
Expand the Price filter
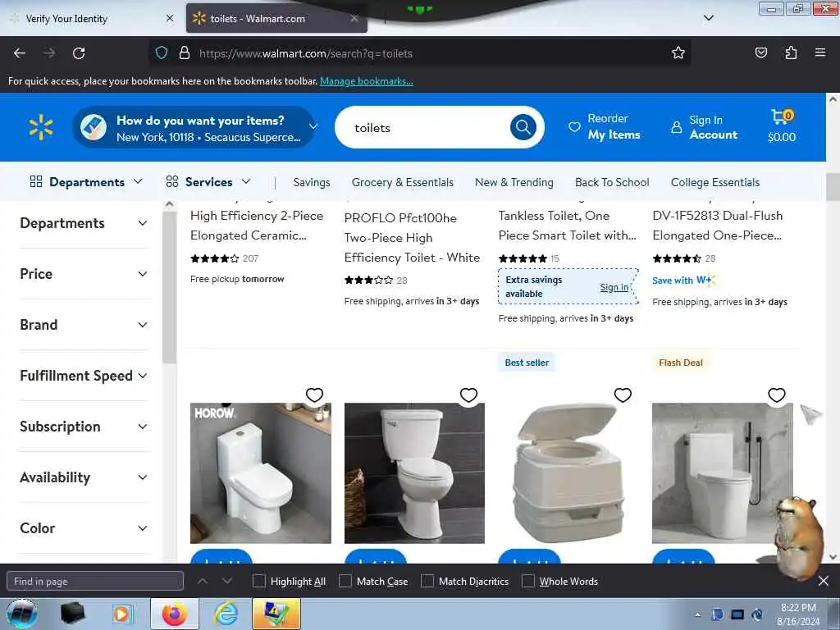84,274
